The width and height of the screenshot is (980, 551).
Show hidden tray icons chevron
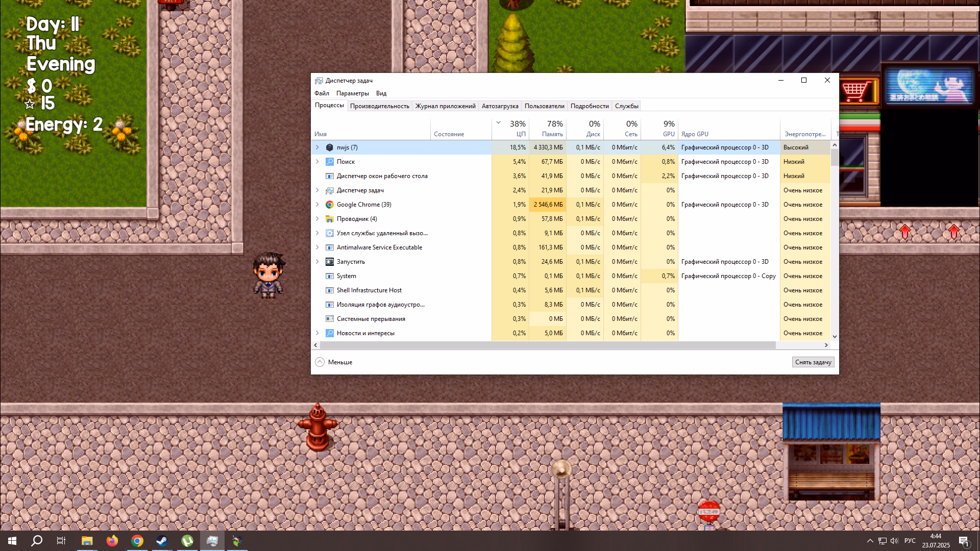point(870,541)
